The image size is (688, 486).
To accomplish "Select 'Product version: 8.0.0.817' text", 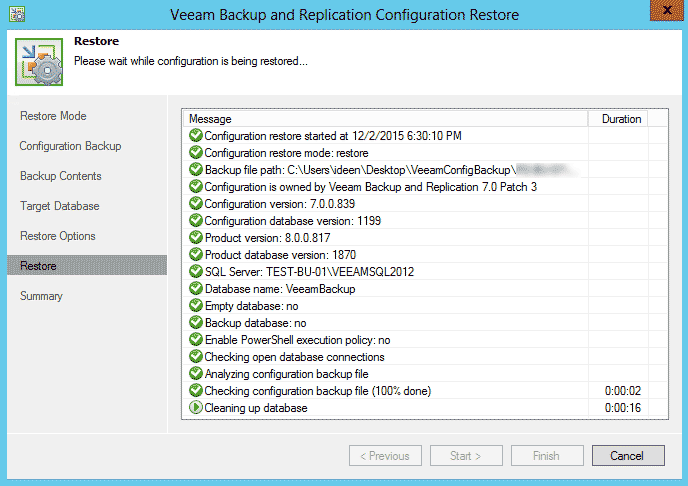I will pos(268,238).
